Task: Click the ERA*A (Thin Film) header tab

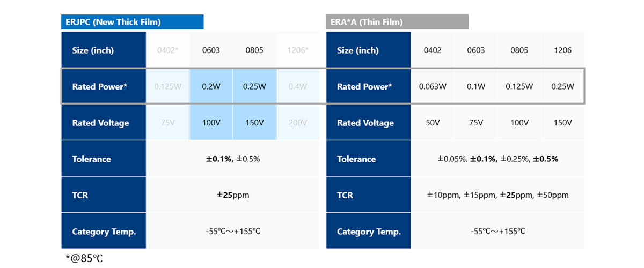Action: [x=397, y=22]
